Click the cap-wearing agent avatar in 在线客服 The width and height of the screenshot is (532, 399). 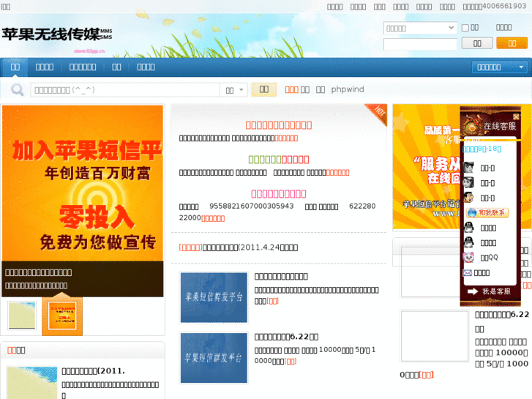pyautogui.click(x=468, y=168)
